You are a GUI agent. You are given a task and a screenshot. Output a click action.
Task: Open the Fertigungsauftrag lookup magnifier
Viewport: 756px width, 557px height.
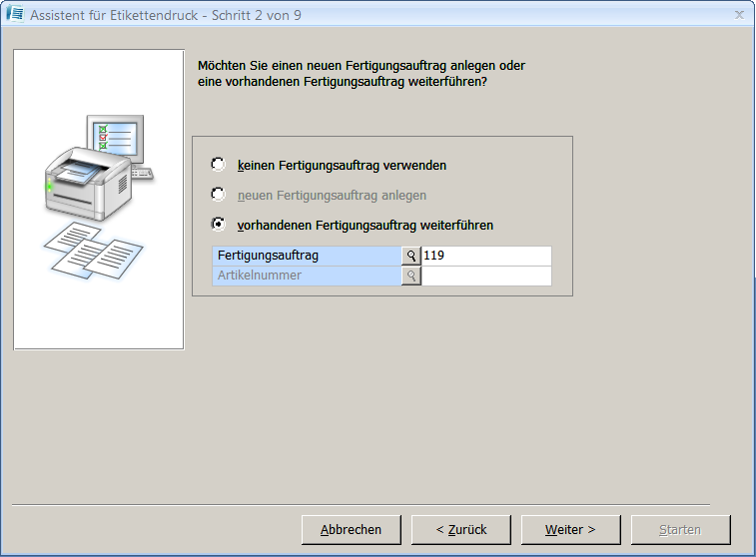pos(410,257)
